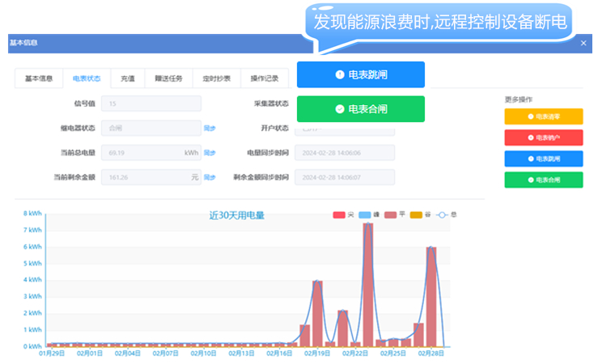The height and width of the screenshot is (364, 615).
Task: Switch to the 基本信息 tab
Action: tap(39, 79)
